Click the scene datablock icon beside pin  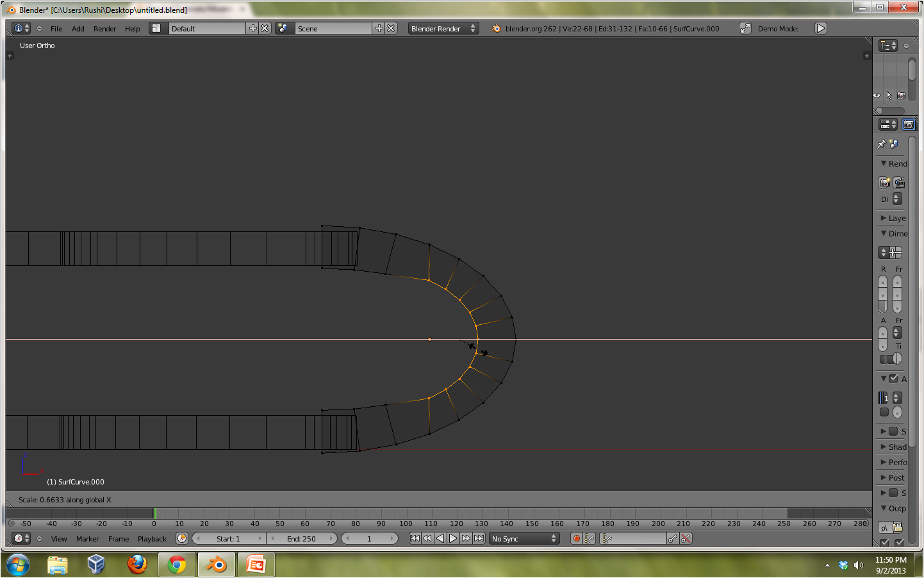[x=894, y=144]
